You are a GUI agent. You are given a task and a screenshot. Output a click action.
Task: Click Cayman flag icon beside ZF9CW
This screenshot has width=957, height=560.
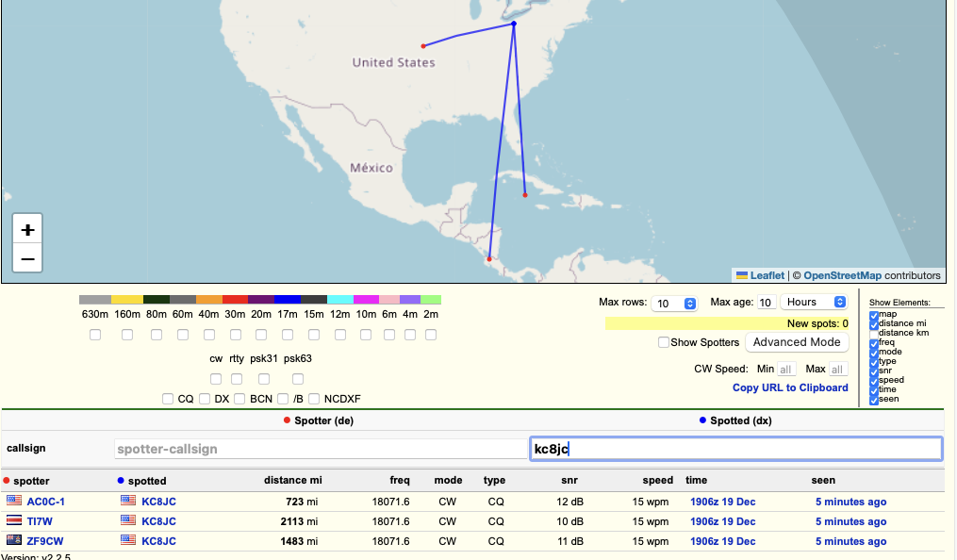[14, 540]
